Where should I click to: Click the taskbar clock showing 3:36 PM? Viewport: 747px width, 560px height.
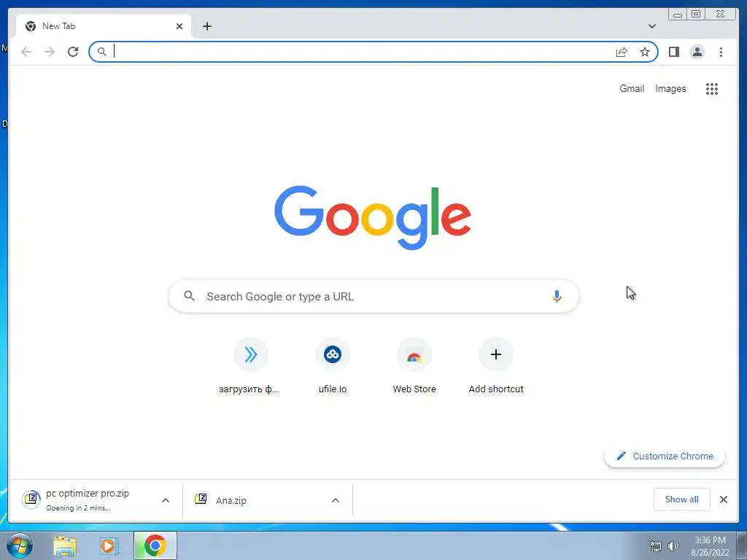point(710,546)
